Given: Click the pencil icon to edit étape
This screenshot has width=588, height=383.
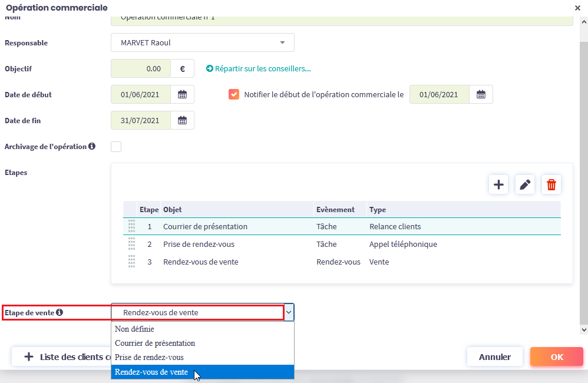Looking at the screenshot, I should click(x=524, y=184).
